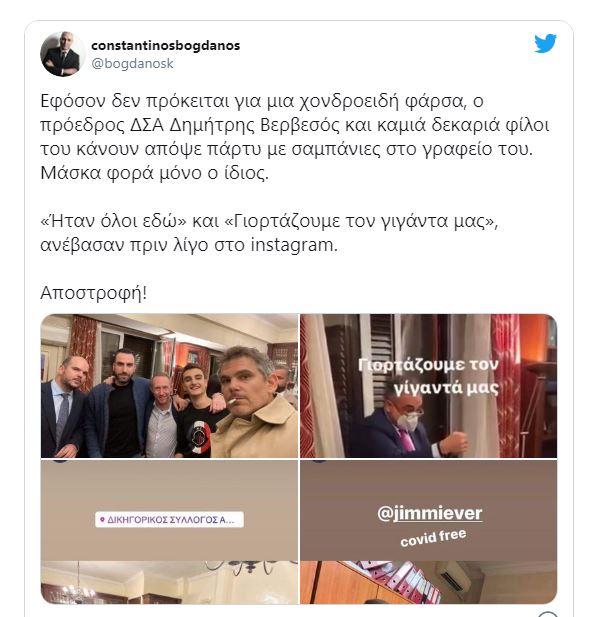Click the sentence 'Μάσκα φορά μόνο ο ίδιος.'

155,173
